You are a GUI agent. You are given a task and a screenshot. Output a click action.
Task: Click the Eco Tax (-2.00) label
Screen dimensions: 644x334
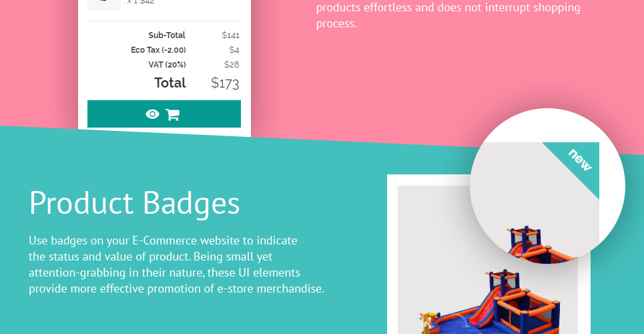tap(158, 50)
